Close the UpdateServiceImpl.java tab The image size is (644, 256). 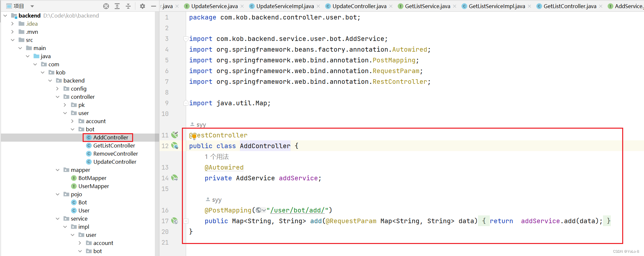click(318, 6)
